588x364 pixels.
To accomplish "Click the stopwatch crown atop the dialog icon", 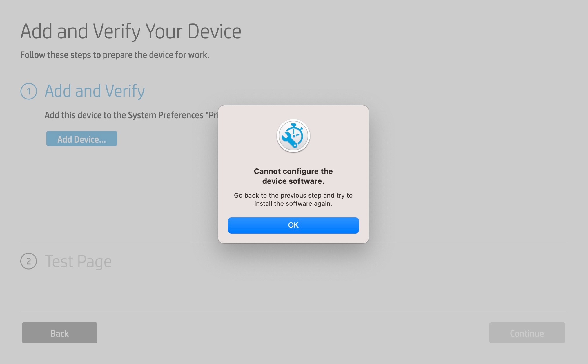I will click(293, 125).
